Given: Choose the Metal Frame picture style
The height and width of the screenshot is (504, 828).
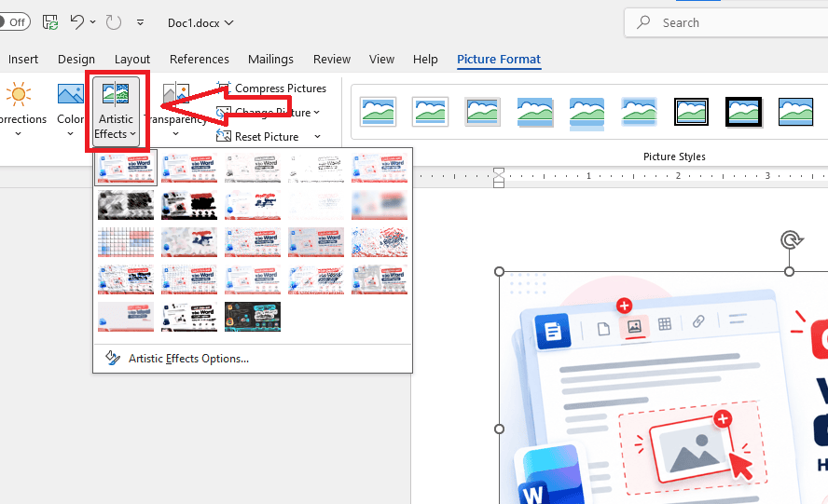Looking at the screenshot, I should tap(482, 112).
